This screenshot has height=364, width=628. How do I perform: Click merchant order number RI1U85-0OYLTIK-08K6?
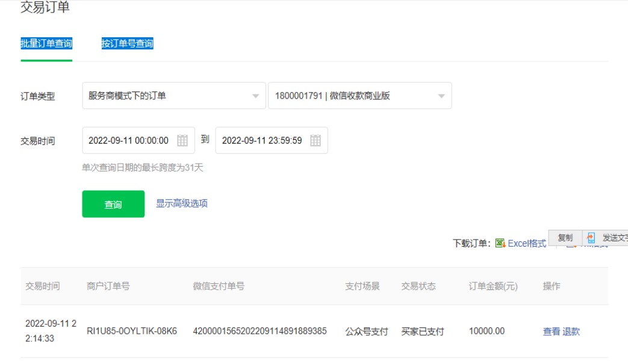click(x=132, y=332)
